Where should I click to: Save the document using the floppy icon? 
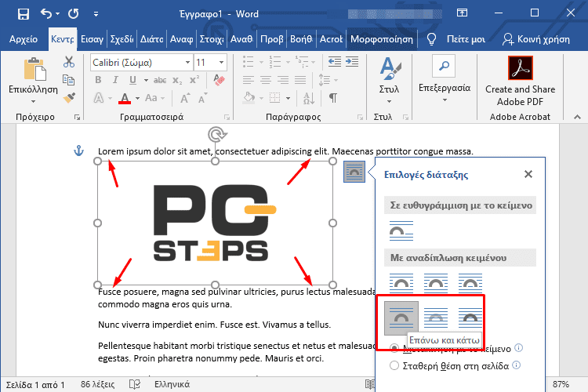point(24,14)
